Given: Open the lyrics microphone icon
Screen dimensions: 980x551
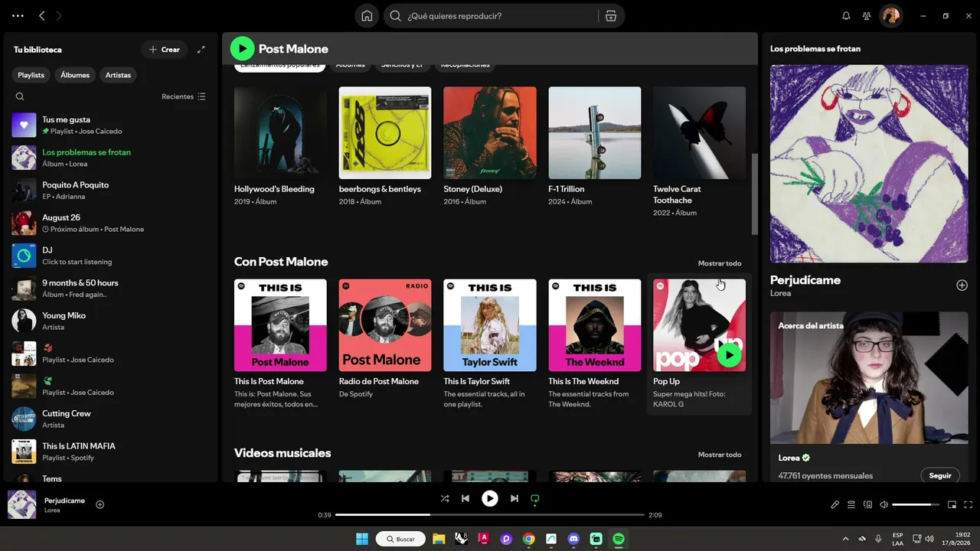Looking at the screenshot, I should pyautogui.click(x=835, y=504).
